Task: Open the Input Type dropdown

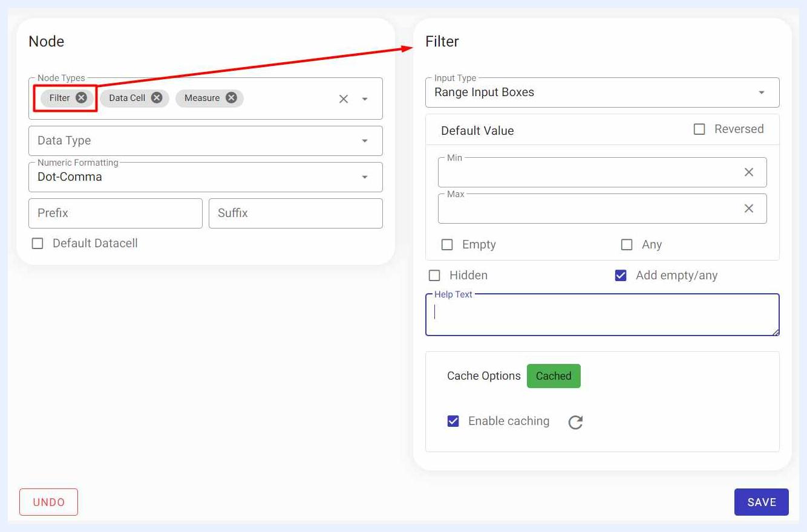Action: click(603, 92)
